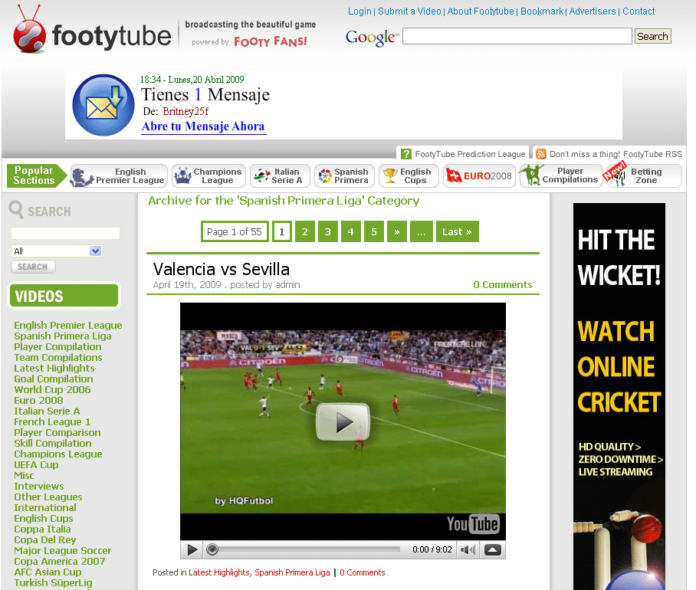
Task: Click the Last » pagination button
Action: (457, 232)
